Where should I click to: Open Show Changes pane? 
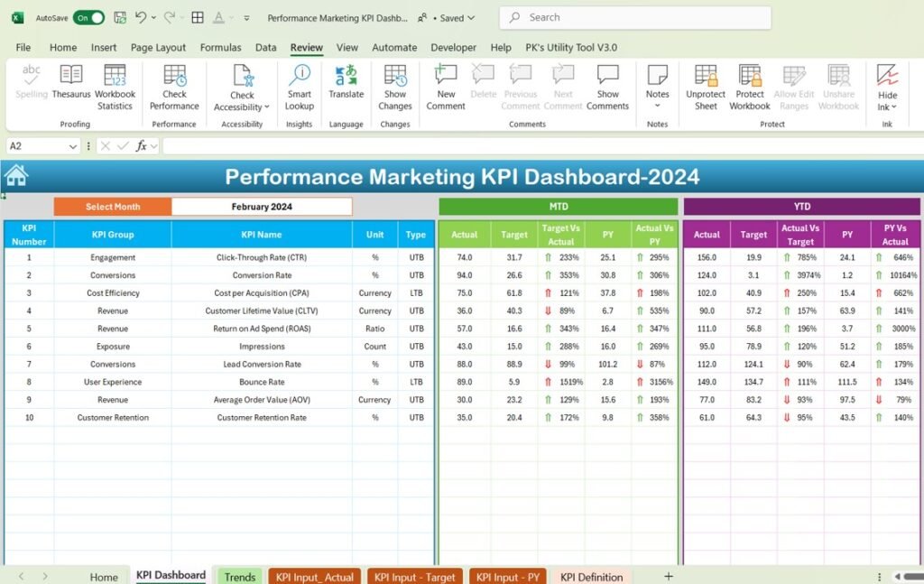[395, 88]
